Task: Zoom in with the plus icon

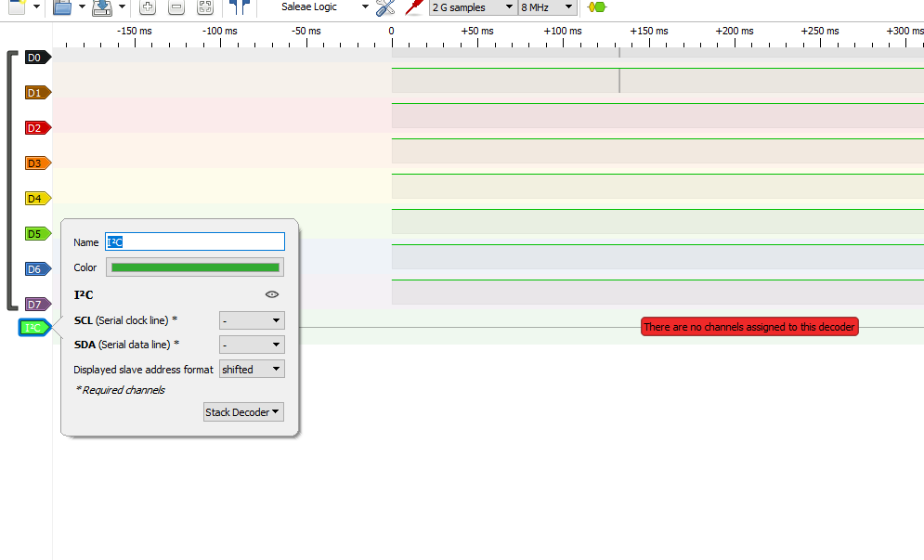Action: 148,7
